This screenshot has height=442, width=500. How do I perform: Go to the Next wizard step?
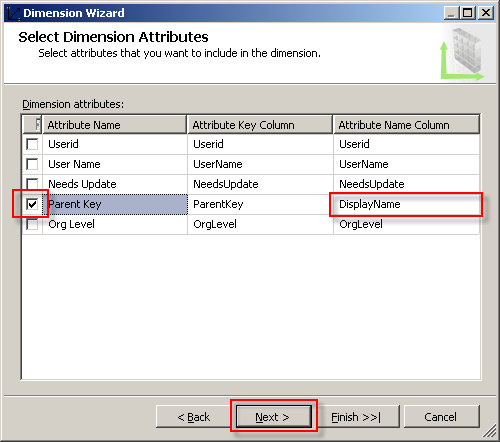point(274,416)
